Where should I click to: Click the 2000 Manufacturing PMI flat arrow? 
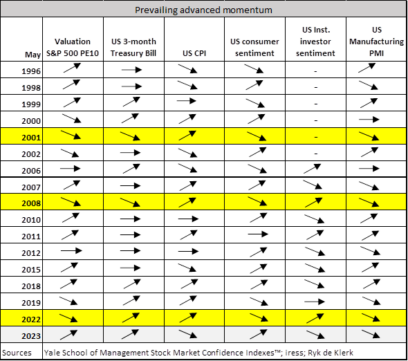point(370,119)
